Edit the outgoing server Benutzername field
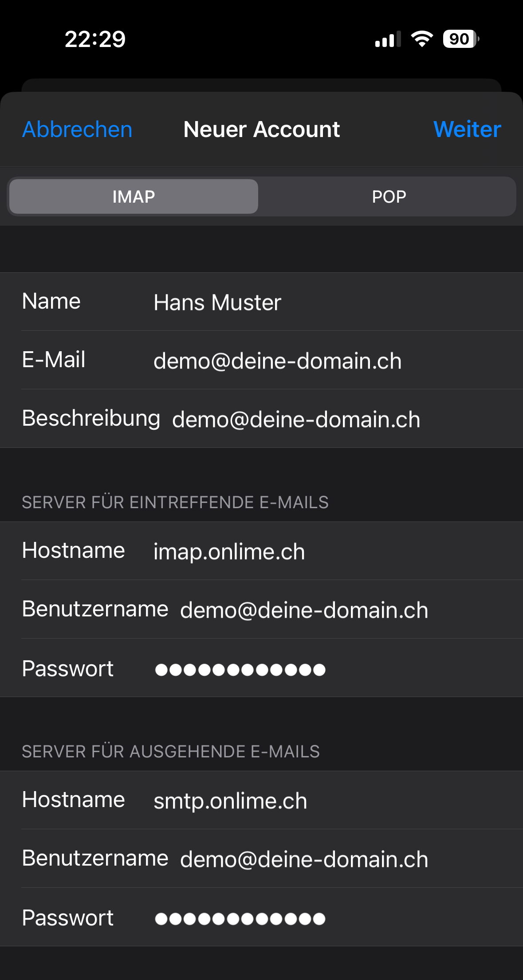 pyautogui.click(x=261, y=858)
